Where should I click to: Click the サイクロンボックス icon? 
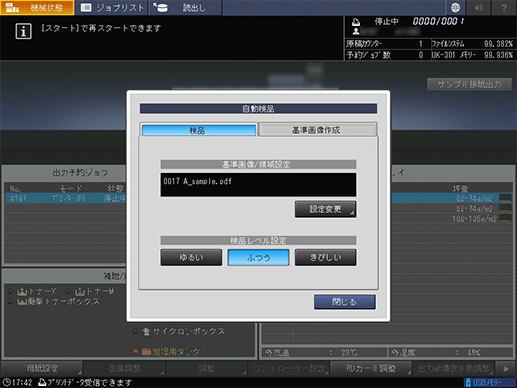point(146,331)
